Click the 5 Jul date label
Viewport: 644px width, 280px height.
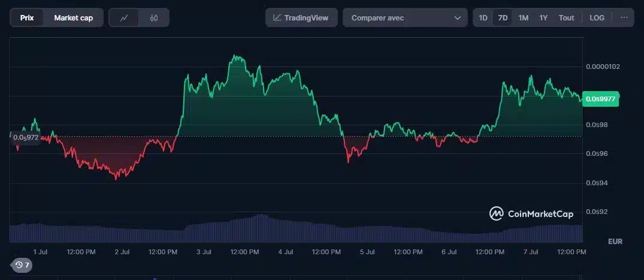367,252
